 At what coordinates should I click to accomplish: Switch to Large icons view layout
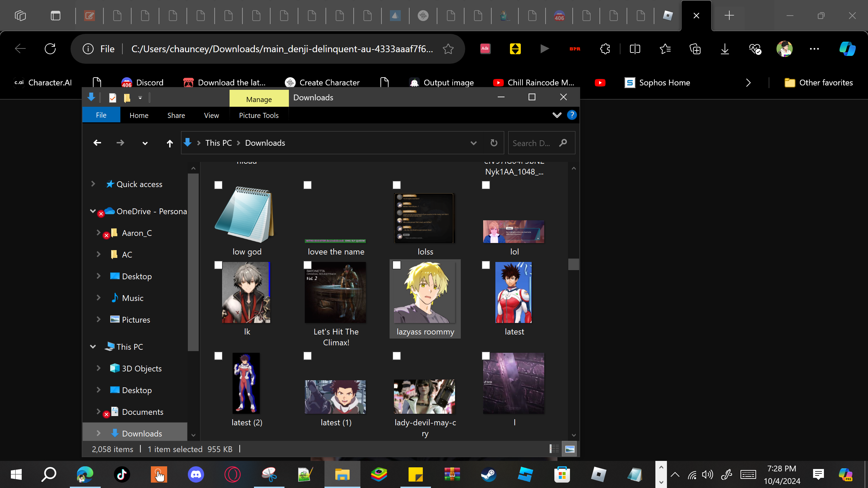(570, 449)
